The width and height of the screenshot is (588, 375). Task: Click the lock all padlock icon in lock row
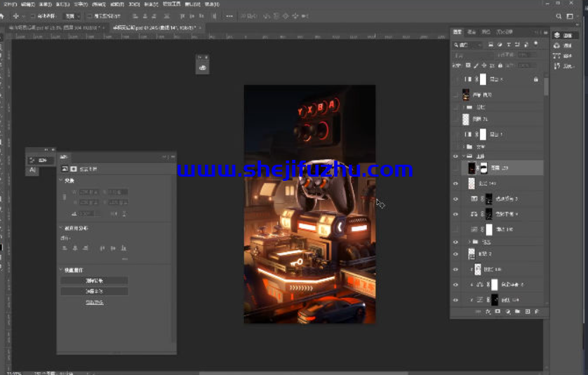point(500,65)
